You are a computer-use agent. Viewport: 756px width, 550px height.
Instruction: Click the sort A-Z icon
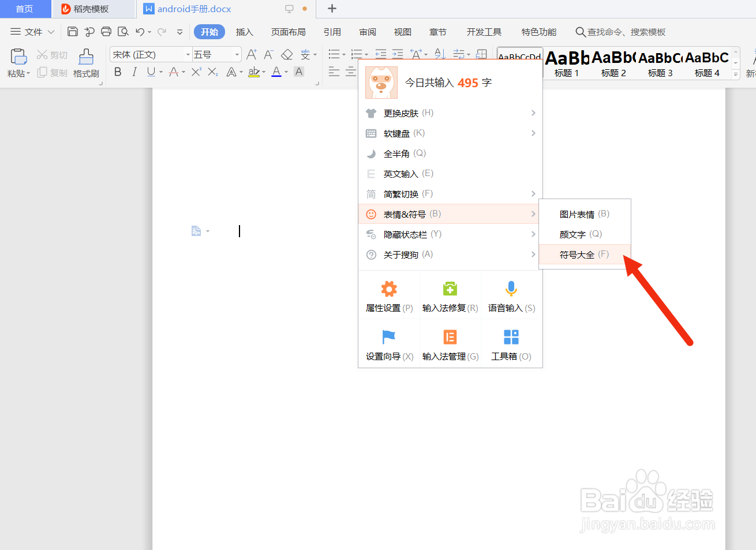point(440,54)
